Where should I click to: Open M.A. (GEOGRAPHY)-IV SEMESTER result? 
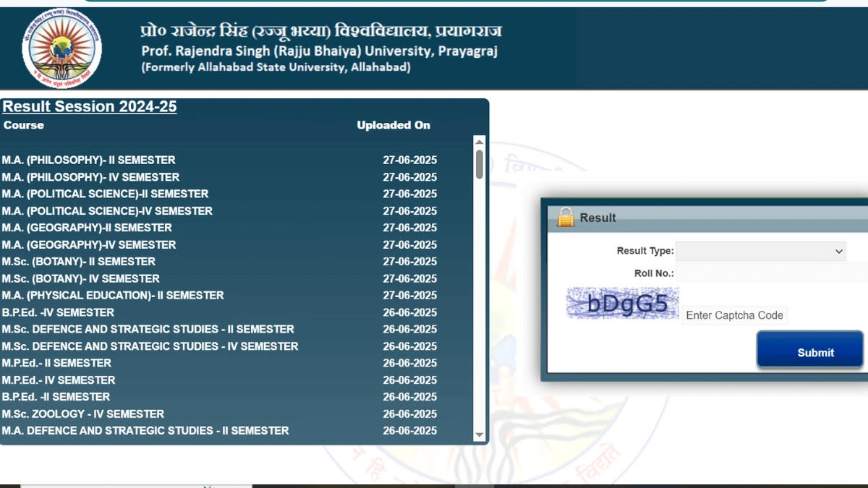89,245
